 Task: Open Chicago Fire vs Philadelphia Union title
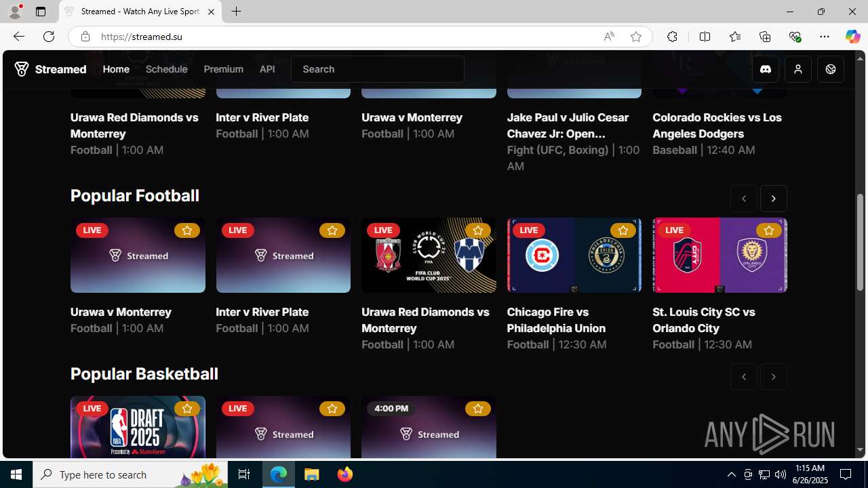point(556,320)
